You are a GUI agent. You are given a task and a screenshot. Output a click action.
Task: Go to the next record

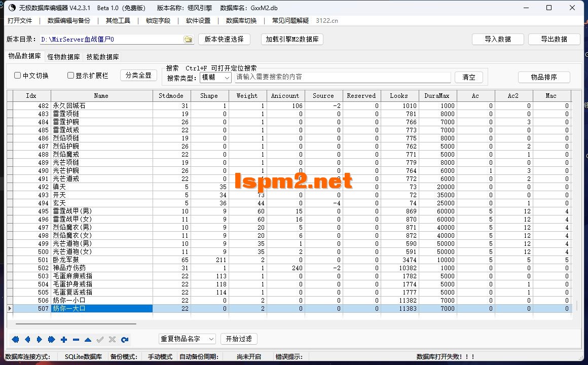coord(40,340)
